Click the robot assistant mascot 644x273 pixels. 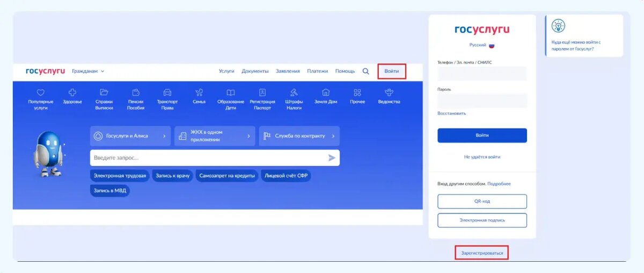pyautogui.click(x=49, y=154)
